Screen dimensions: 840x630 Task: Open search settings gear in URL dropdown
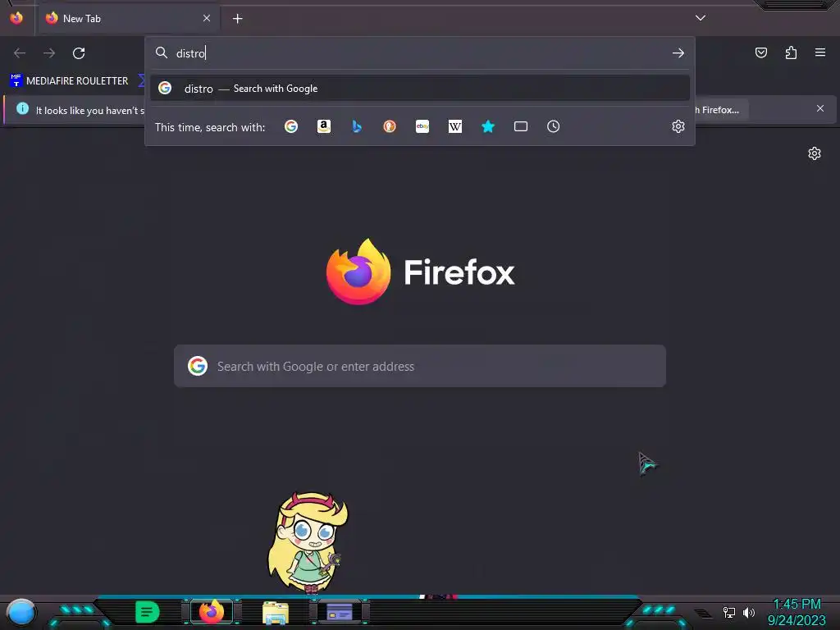(x=678, y=126)
